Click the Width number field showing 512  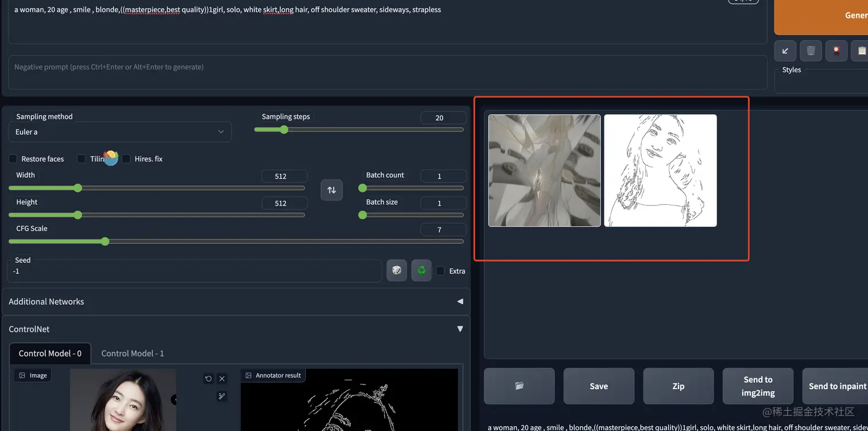click(284, 176)
